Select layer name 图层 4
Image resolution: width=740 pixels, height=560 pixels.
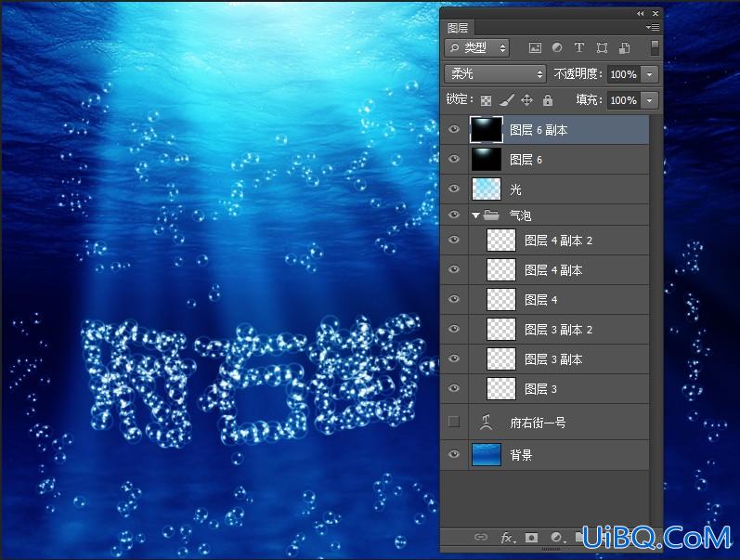click(541, 300)
